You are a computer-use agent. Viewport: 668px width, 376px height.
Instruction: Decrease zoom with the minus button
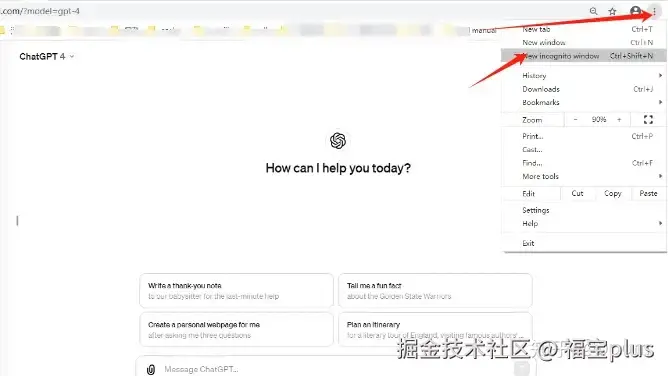(576, 120)
